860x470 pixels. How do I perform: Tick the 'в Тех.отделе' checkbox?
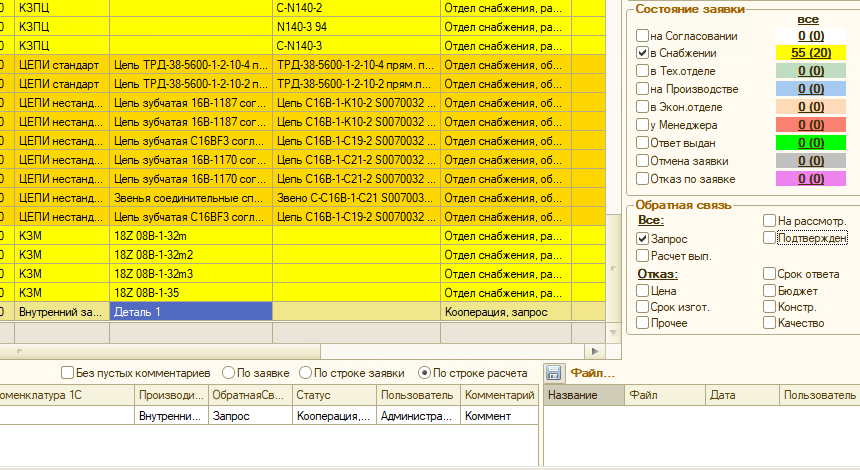pos(642,71)
